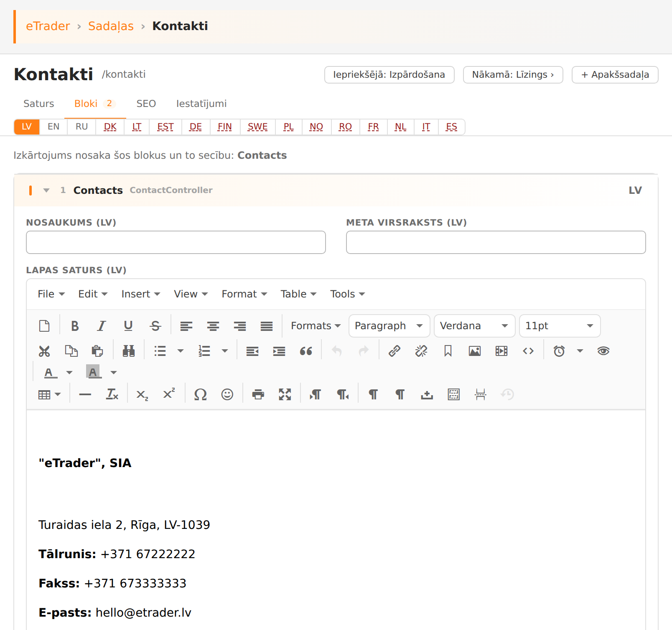672x630 pixels.
Task: Insert a numbered list
Action: [x=204, y=351]
